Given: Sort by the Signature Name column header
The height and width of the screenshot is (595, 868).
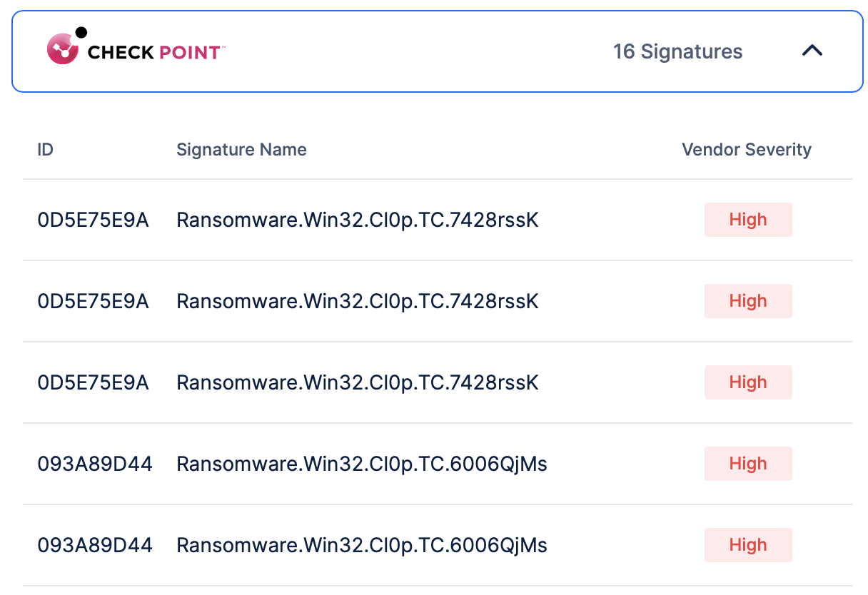Looking at the screenshot, I should [241, 150].
